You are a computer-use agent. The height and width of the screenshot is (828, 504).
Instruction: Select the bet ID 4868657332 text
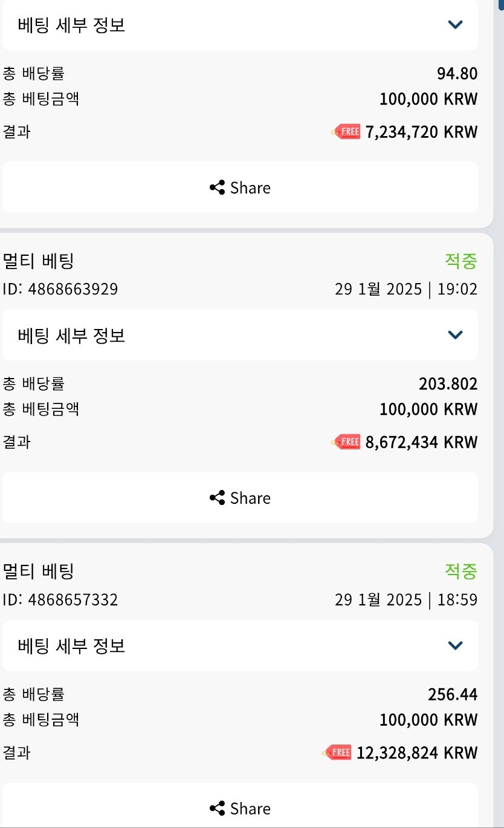60,600
